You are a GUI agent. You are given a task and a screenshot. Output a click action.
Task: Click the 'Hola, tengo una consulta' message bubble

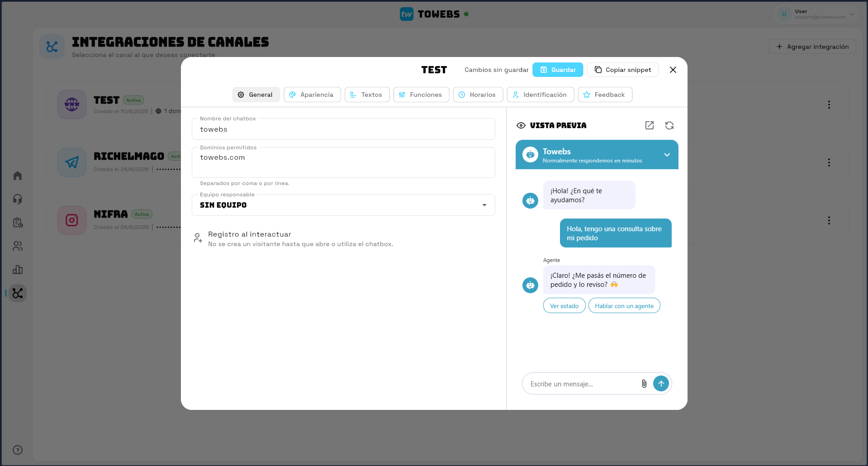[x=616, y=233]
